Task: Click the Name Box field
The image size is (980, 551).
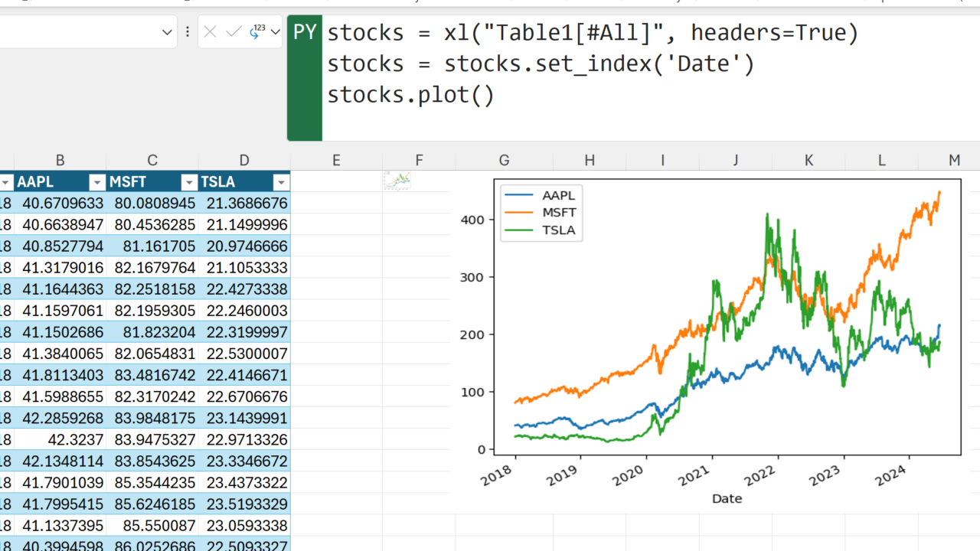Action: point(77,32)
